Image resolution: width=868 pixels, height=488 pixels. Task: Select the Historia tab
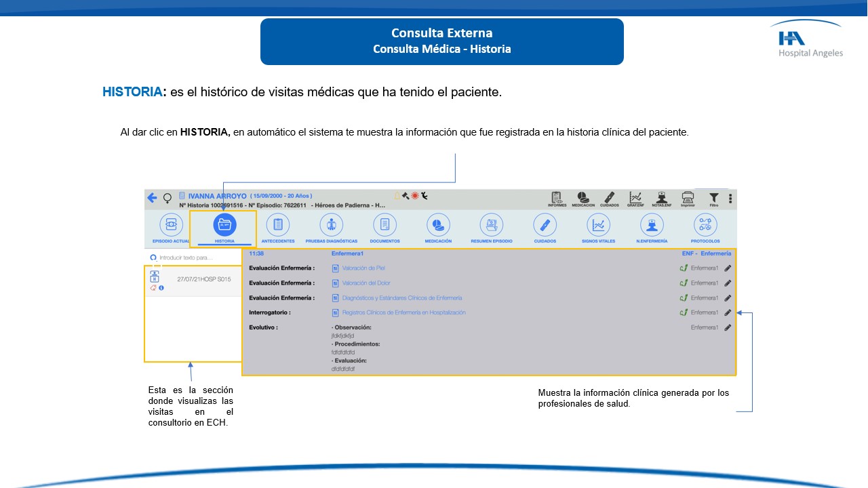click(224, 228)
